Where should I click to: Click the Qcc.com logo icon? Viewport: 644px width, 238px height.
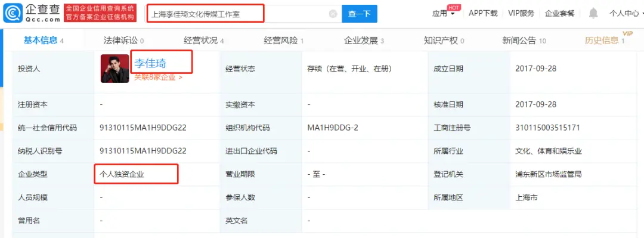click(13, 13)
